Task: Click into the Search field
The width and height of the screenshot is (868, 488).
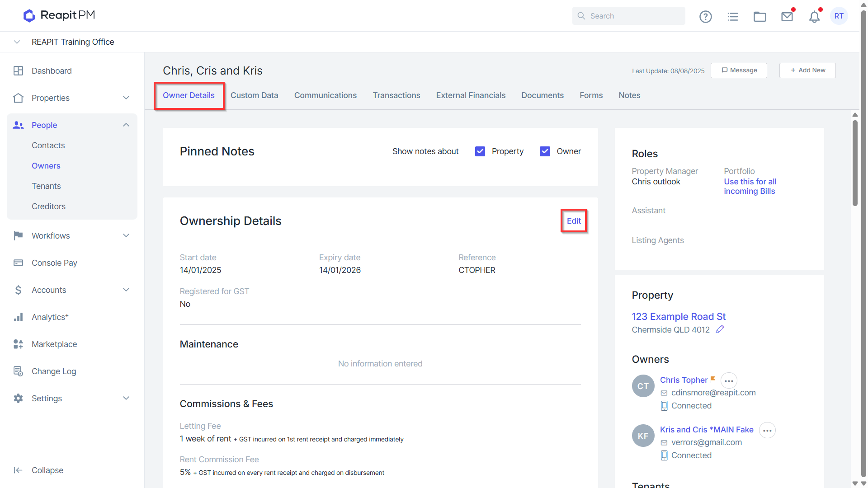Action: coord(628,16)
